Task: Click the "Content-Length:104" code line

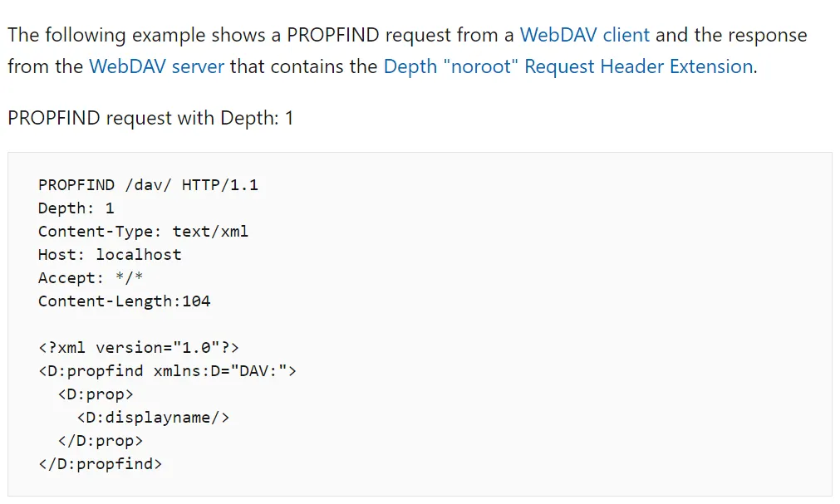Action: pos(124,301)
